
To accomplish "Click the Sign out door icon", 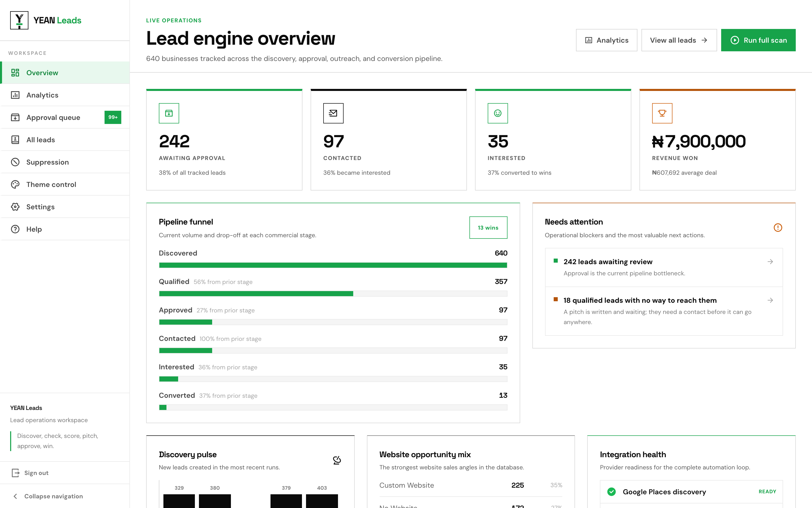I will point(15,473).
